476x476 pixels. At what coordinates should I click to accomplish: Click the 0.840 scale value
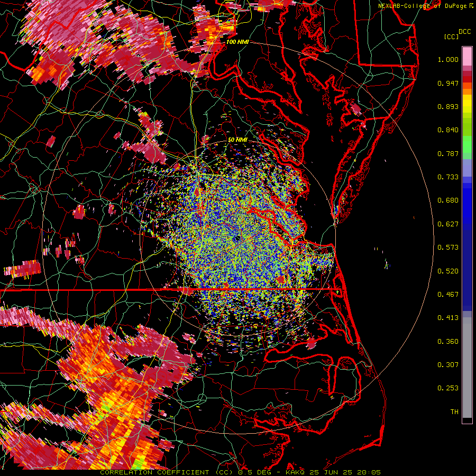[448, 130]
